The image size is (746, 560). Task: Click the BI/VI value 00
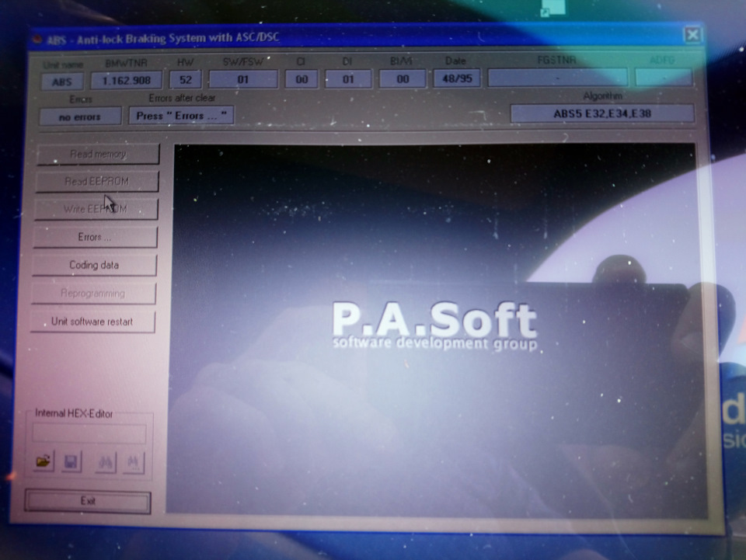pos(403,78)
